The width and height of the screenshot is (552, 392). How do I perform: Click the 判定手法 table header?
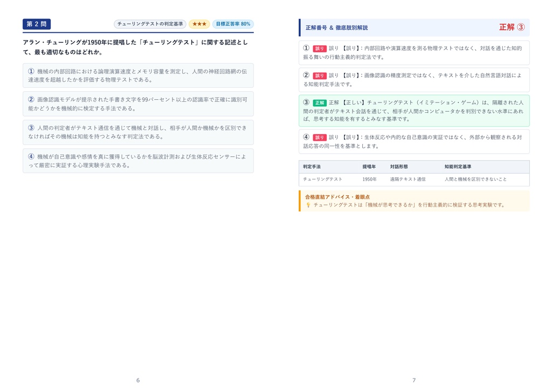click(312, 167)
